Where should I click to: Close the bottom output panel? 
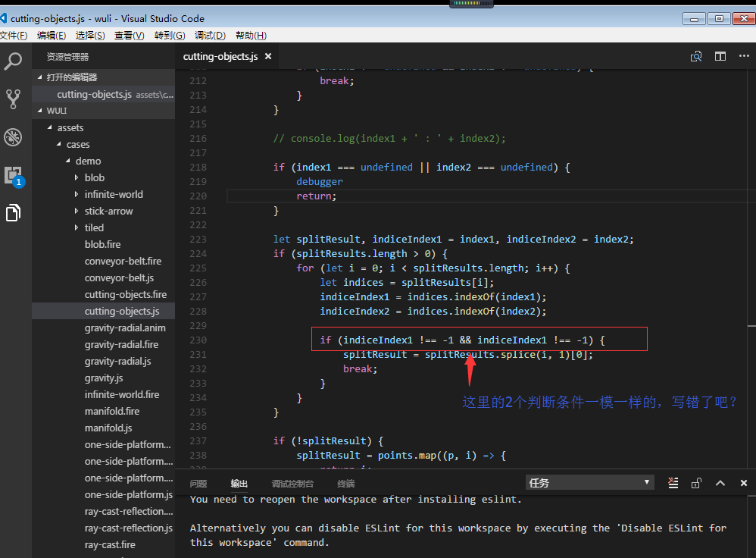pos(743,483)
